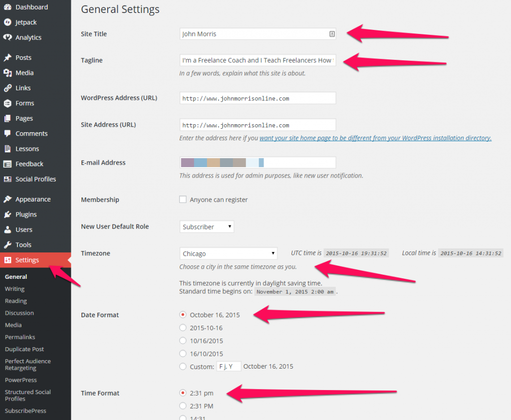Image resolution: width=511 pixels, height=420 pixels.
Task: Open the New User Default Role dropdown
Action: [207, 227]
